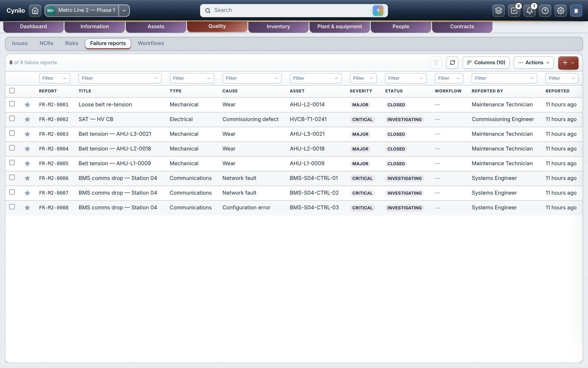Viewport: 588px width, 368px height.
Task: Star report FR-M2-0004
Action: click(x=27, y=149)
